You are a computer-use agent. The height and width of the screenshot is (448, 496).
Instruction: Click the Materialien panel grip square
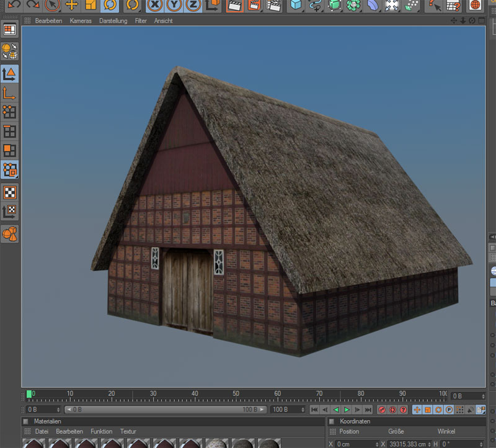click(25, 421)
